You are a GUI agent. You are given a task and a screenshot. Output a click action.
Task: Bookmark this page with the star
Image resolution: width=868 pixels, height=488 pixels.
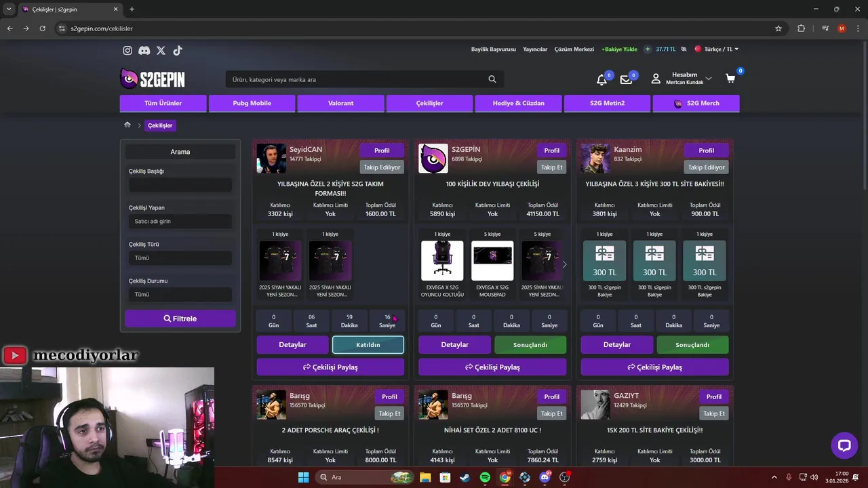[778, 28]
